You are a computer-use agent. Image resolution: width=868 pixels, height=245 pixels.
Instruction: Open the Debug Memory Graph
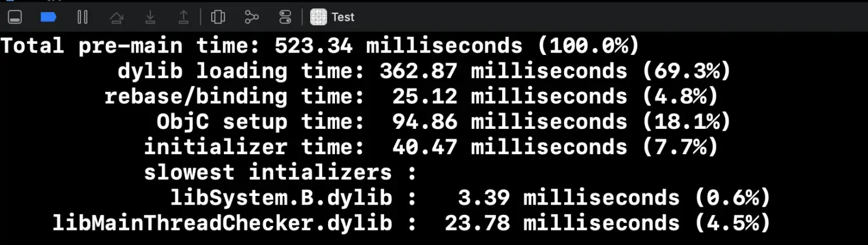tap(252, 17)
